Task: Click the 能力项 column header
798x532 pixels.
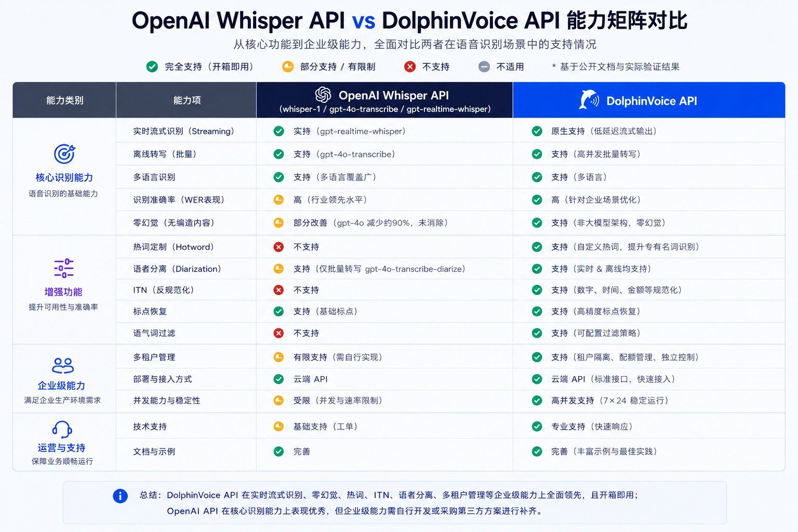Action: [x=187, y=100]
